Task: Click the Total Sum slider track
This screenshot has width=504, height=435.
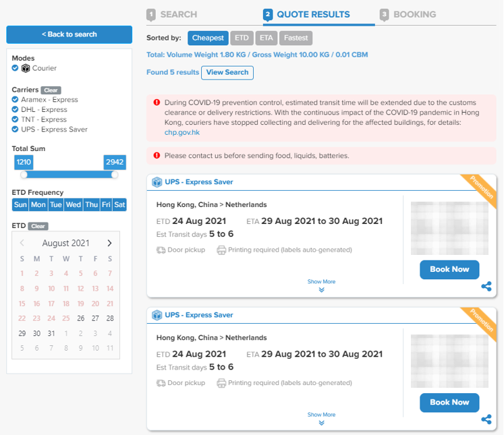Action: tap(69, 175)
